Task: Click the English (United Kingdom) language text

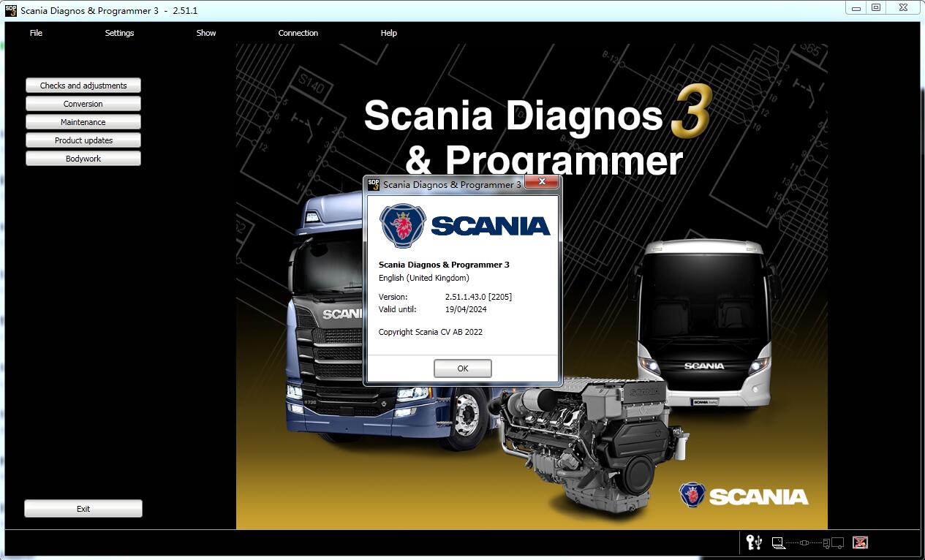Action: 424,278
